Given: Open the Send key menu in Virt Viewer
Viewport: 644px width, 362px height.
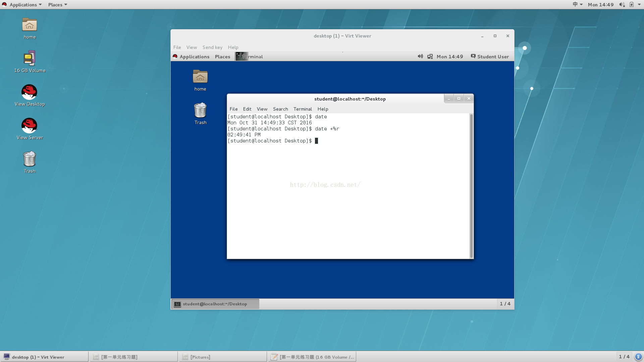Looking at the screenshot, I should [x=212, y=47].
